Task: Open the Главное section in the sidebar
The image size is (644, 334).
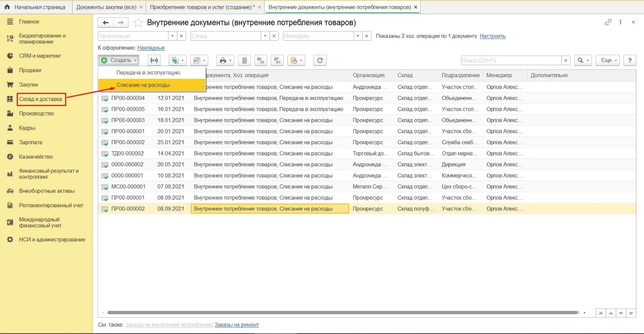Action: 29,22
